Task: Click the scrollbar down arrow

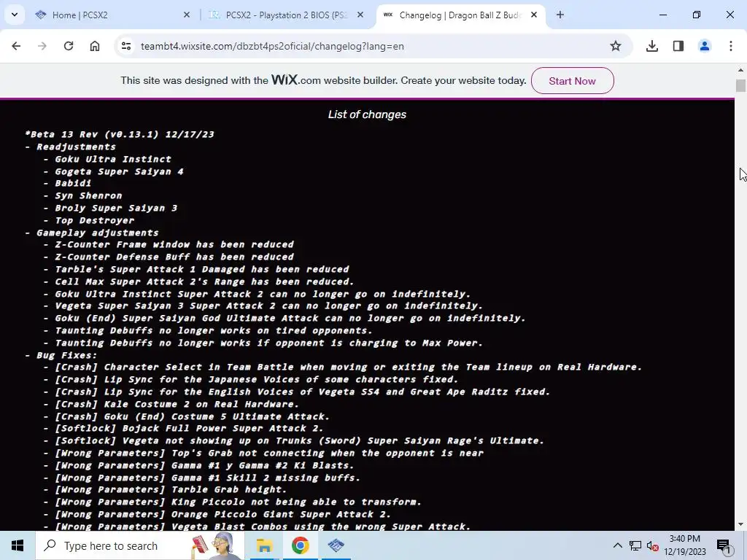Action: click(740, 524)
